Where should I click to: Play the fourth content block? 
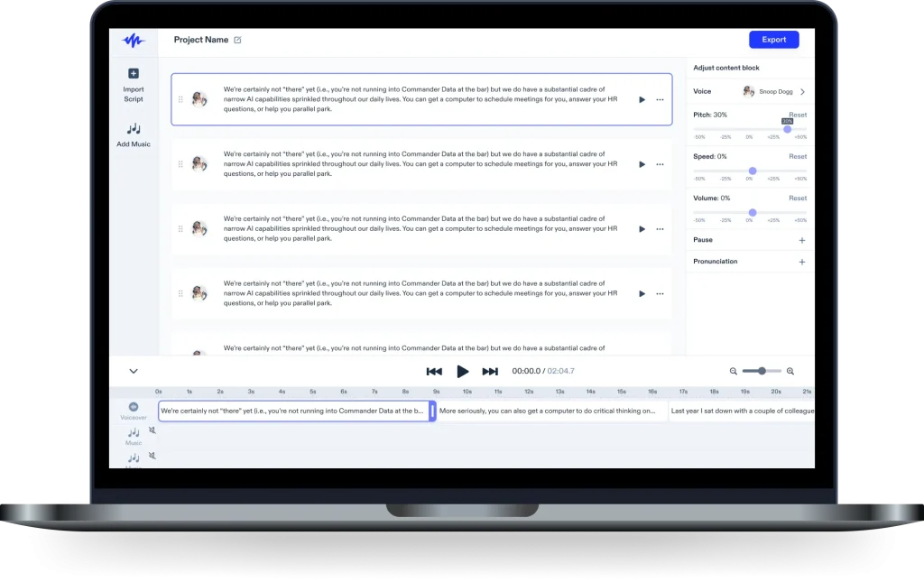click(642, 294)
